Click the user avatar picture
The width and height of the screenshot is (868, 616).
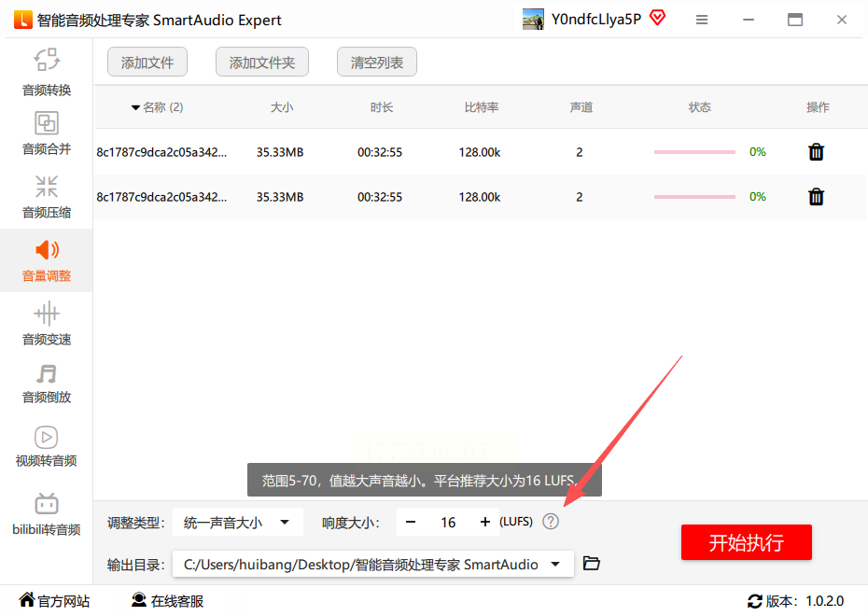[533, 20]
